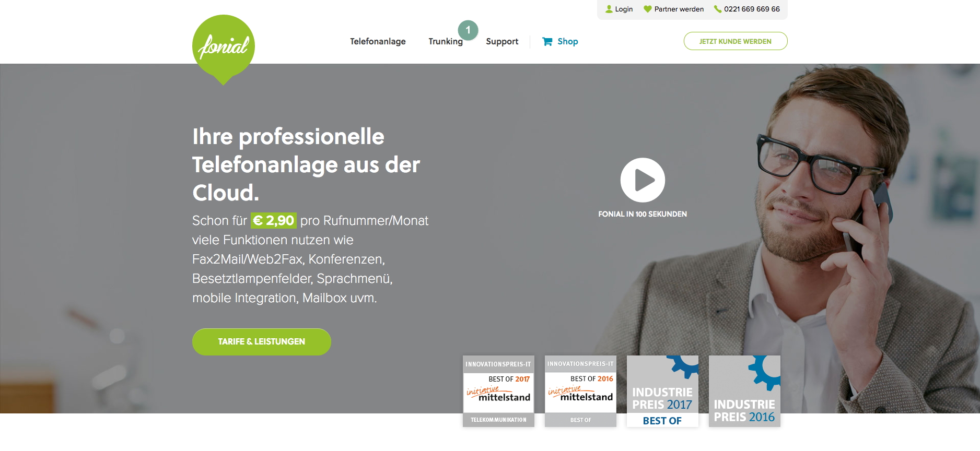Click the notification badge showing 1
The width and height of the screenshot is (980, 451).
coord(468,30)
